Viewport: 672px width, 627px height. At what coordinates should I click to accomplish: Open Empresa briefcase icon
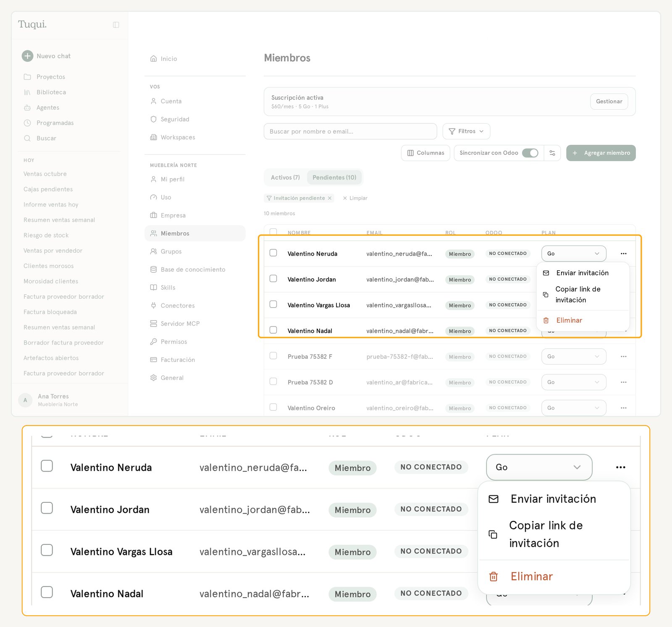[154, 215]
